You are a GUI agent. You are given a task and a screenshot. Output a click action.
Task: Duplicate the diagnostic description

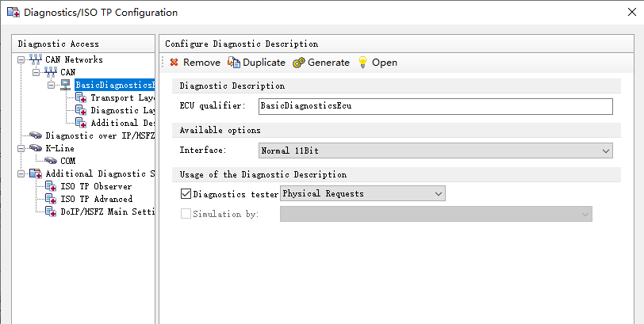tap(256, 63)
